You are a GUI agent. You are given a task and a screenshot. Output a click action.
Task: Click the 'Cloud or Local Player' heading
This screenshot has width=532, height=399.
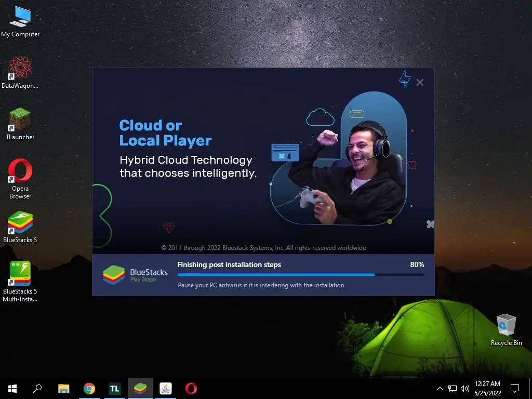[x=165, y=133]
